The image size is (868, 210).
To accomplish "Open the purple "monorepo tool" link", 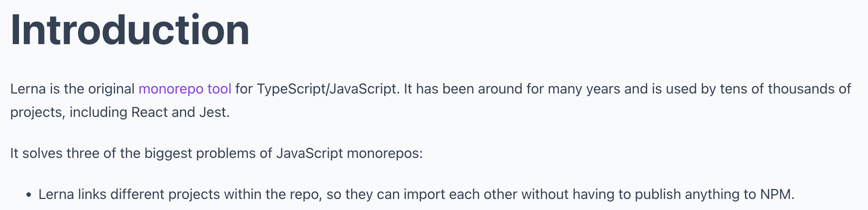I will pos(185,89).
